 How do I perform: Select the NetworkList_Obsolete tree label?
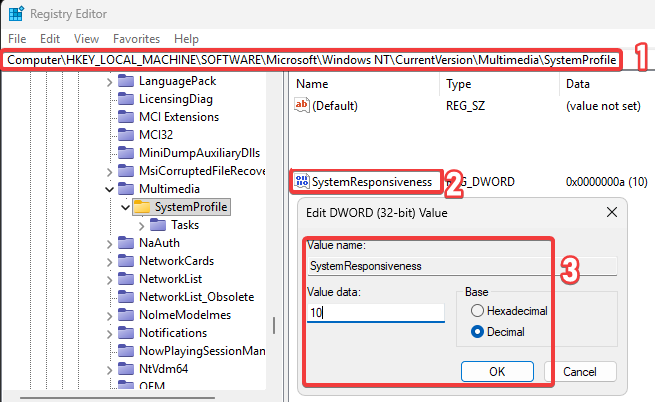196,297
